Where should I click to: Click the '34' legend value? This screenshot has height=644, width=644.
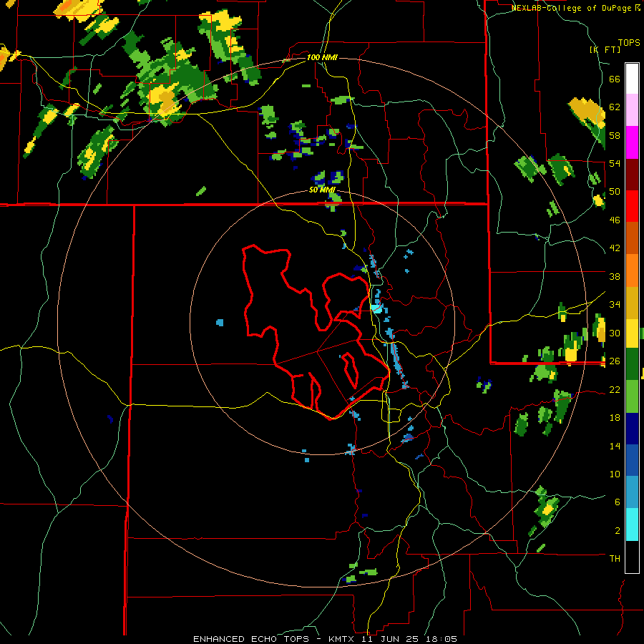(x=615, y=305)
